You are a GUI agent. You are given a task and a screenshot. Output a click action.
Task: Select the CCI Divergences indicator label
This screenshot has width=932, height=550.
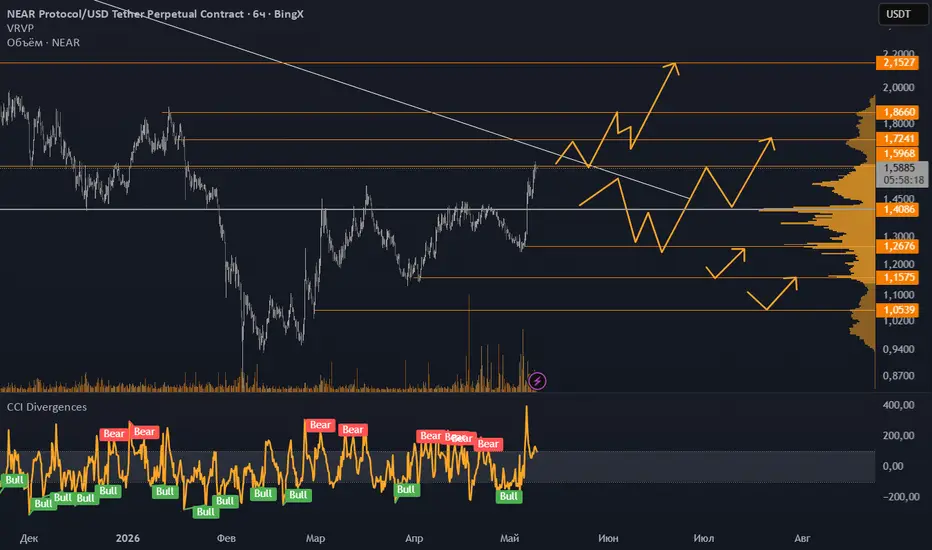(x=47, y=407)
